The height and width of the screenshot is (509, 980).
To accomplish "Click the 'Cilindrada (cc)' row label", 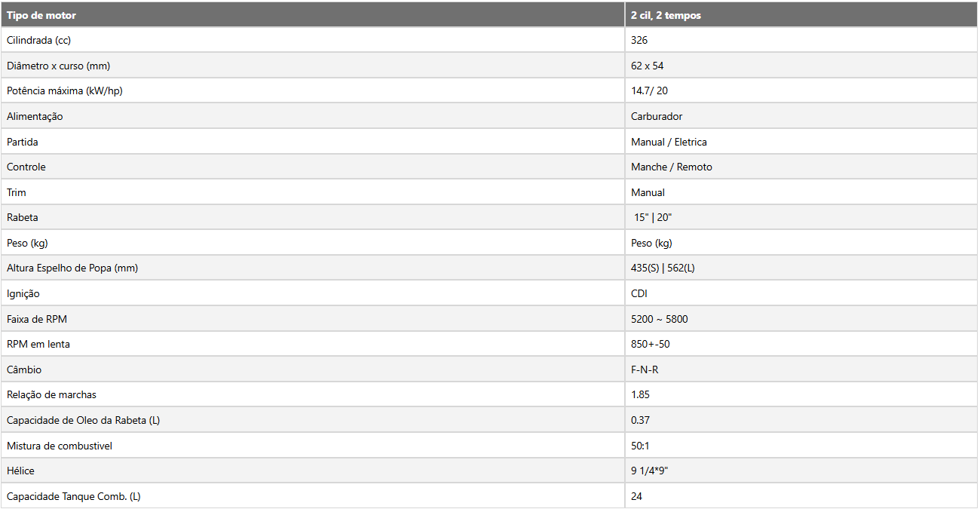I will pos(38,40).
